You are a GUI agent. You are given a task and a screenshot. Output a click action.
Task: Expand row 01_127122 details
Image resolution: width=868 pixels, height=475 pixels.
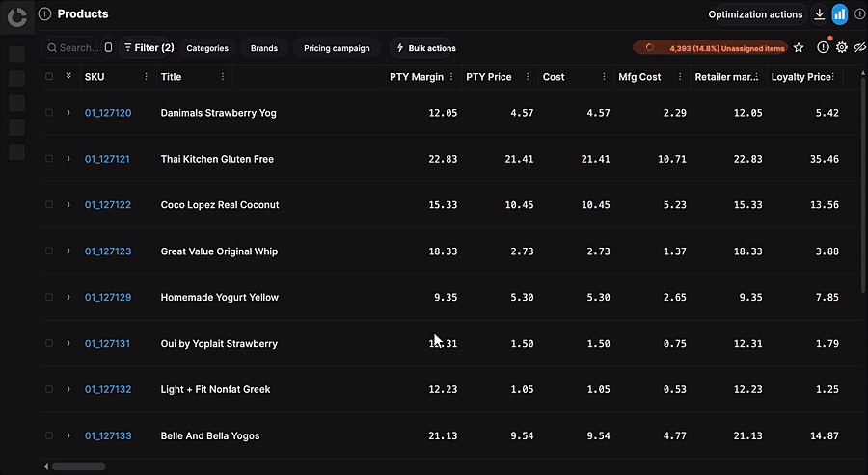(68, 204)
